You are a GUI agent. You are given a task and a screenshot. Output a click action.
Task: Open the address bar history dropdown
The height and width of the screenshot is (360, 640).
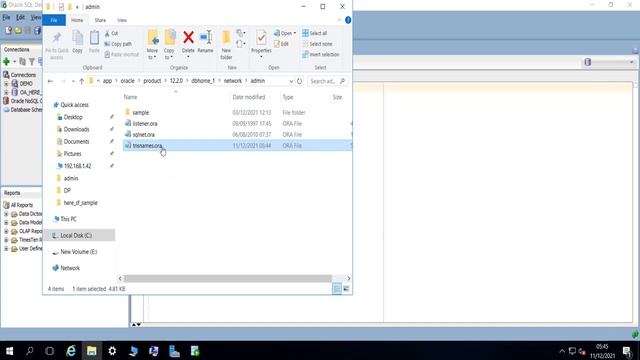coord(291,81)
